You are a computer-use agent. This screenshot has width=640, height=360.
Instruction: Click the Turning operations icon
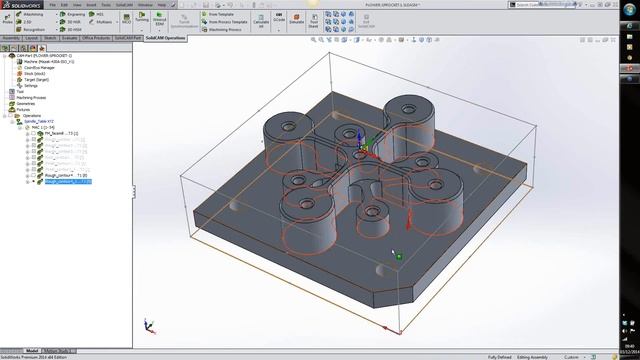coord(142,17)
